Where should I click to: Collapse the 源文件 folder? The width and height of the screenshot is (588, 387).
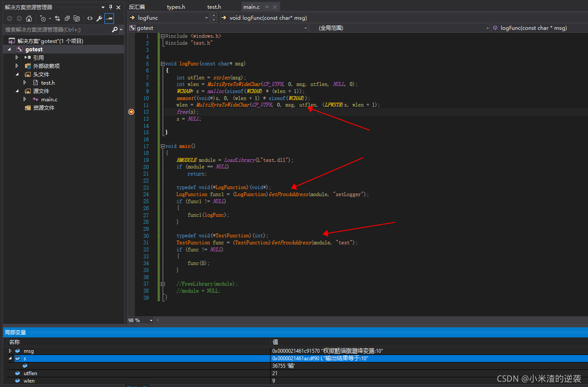[x=17, y=91]
